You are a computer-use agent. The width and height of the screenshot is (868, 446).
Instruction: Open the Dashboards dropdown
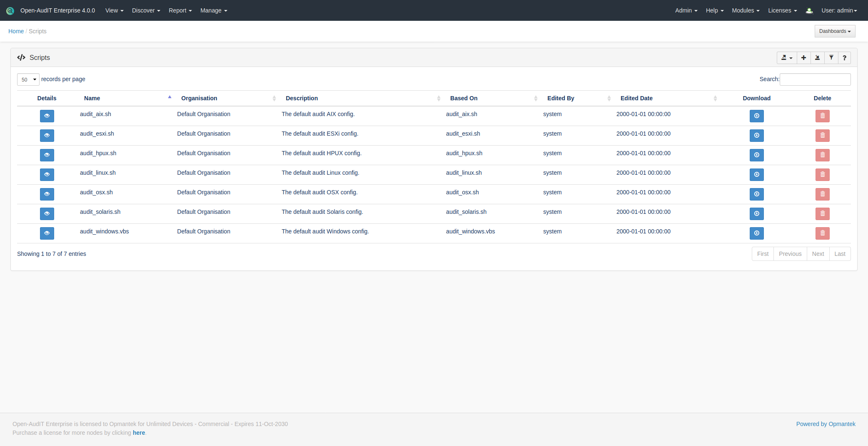pyautogui.click(x=835, y=31)
